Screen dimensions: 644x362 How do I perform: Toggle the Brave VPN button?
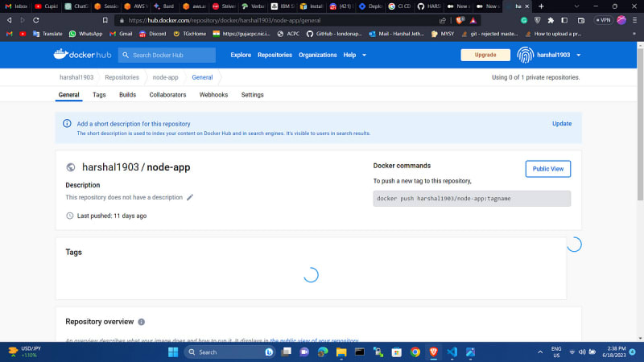[x=604, y=20]
